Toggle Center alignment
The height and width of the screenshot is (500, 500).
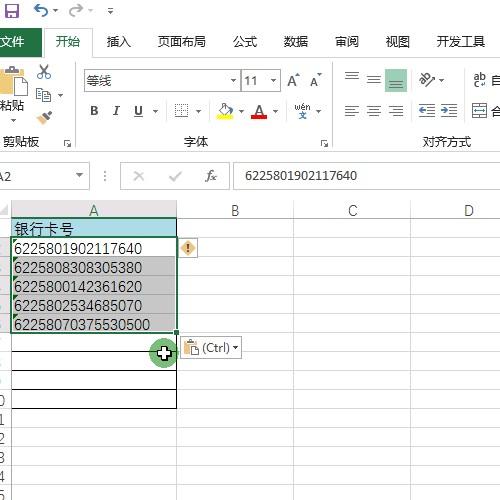pyautogui.click(x=374, y=111)
